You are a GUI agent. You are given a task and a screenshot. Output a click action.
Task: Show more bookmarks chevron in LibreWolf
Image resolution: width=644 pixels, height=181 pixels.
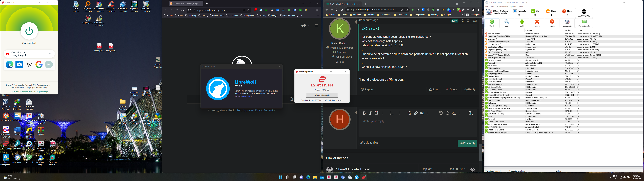(318, 15)
